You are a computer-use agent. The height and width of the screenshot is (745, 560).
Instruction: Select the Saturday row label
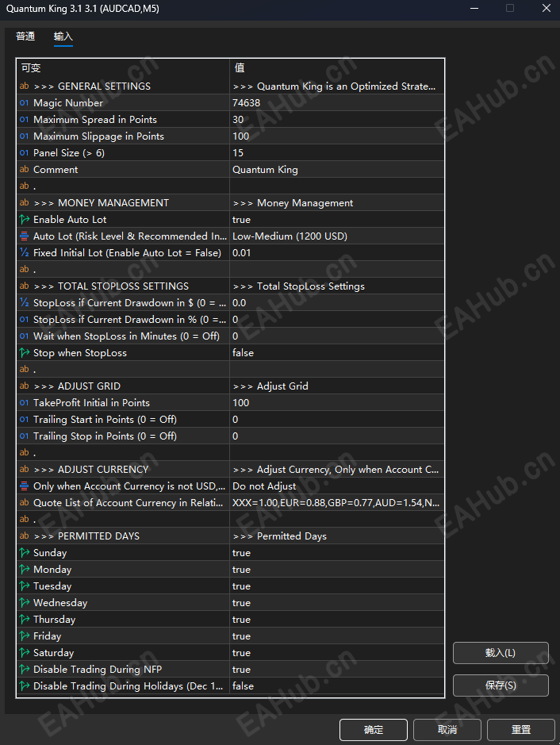[x=54, y=652]
